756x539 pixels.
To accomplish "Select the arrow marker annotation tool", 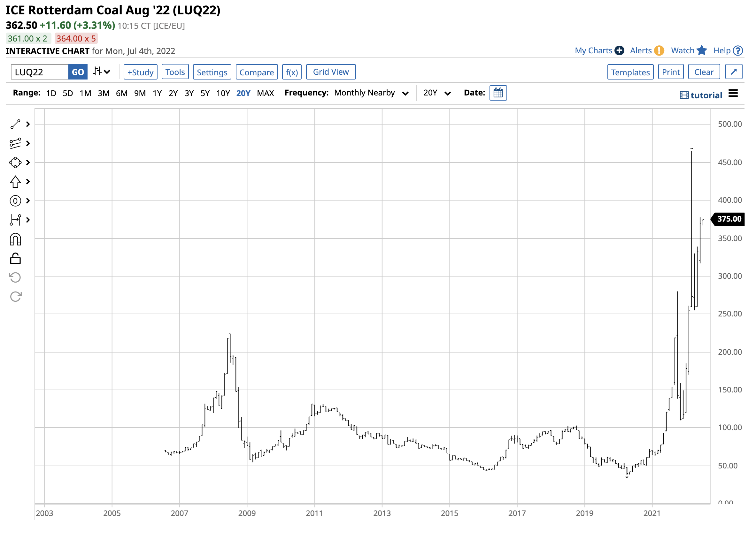I will 15,182.
